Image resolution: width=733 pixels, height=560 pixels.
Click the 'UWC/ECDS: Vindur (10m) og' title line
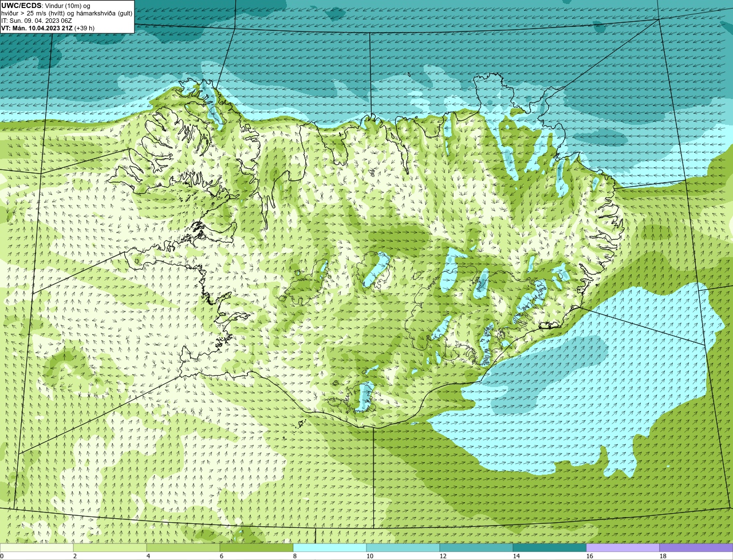[x=46, y=6]
